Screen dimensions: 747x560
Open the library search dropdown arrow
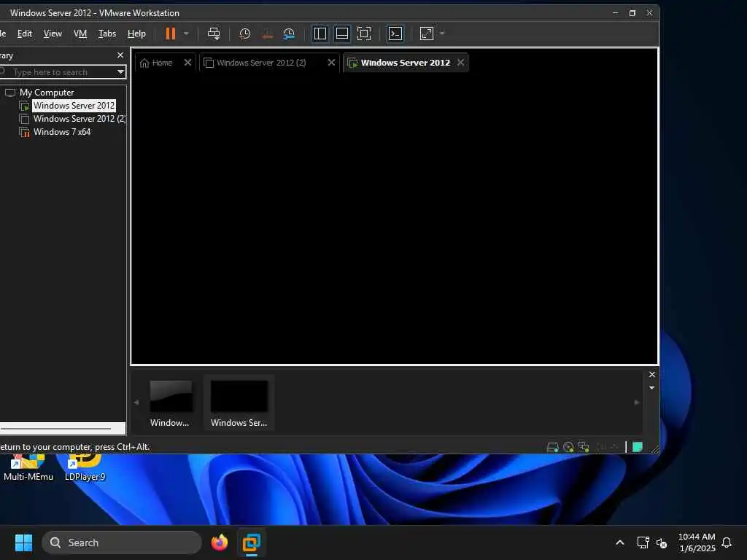[x=120, y=72]
